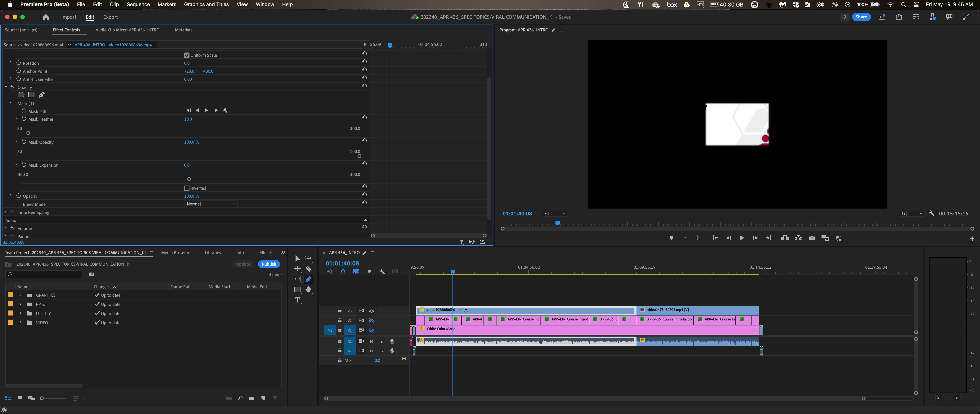Select the Type tool
The image size is (980, 414).
tap(297, 300)
